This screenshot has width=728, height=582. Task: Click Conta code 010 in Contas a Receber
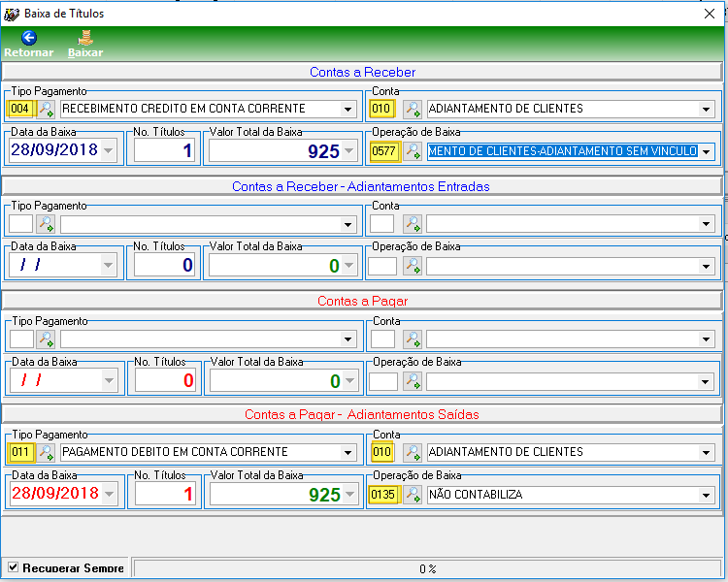(x=381, y=109)
